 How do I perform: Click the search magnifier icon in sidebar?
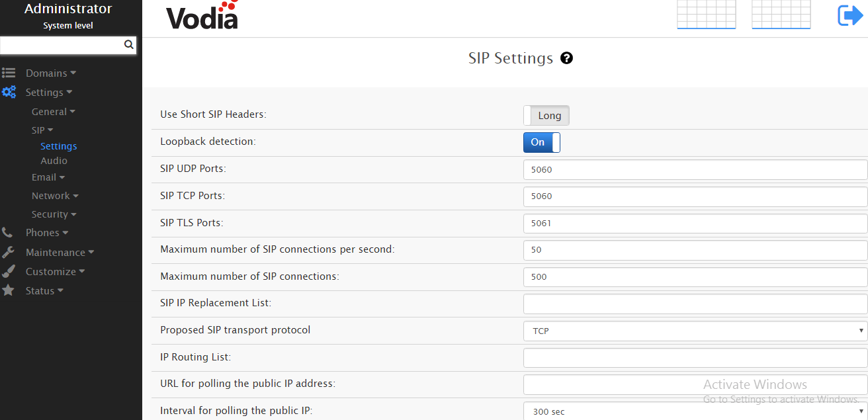[x=129, y=45]
